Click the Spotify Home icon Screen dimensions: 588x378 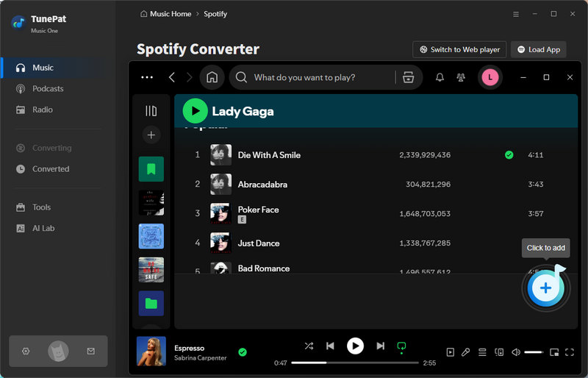point(212,77)
